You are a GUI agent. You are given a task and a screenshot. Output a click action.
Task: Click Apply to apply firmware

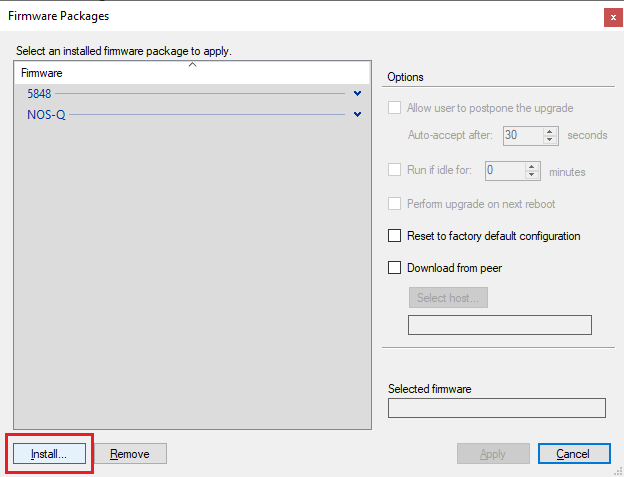[493, 454]
